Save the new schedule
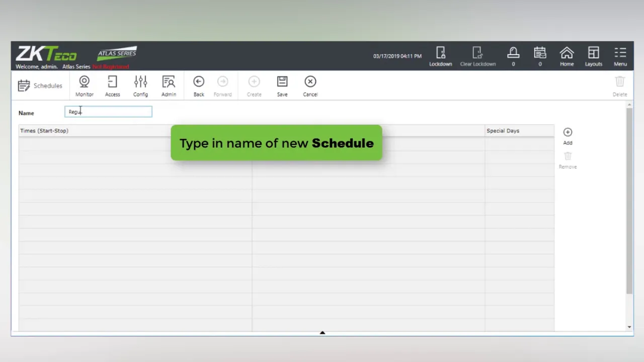 click(282, 85)
